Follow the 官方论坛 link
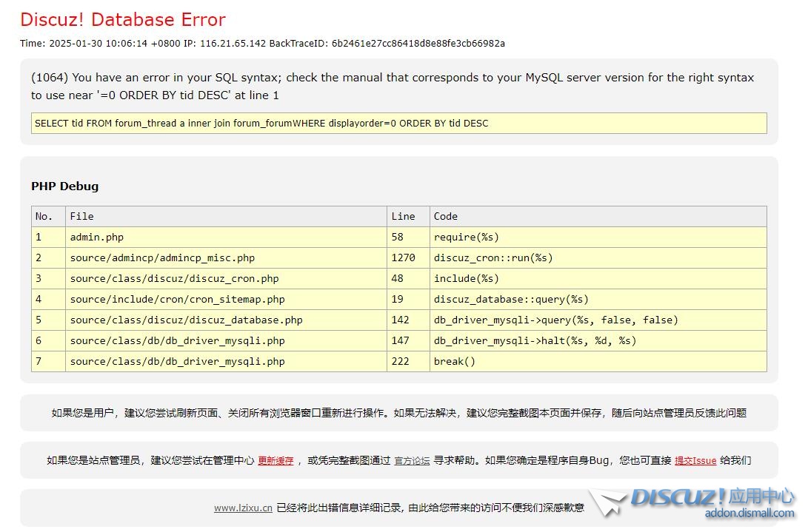808x532 pixels. 412,460
